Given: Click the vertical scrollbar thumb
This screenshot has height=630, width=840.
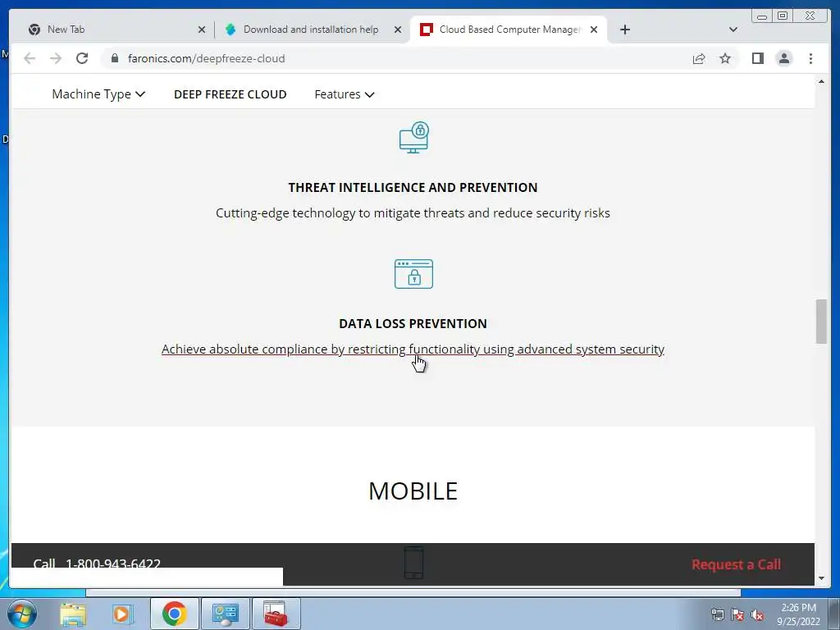Looking at the screenshot, I should click(x=821, y=322).
